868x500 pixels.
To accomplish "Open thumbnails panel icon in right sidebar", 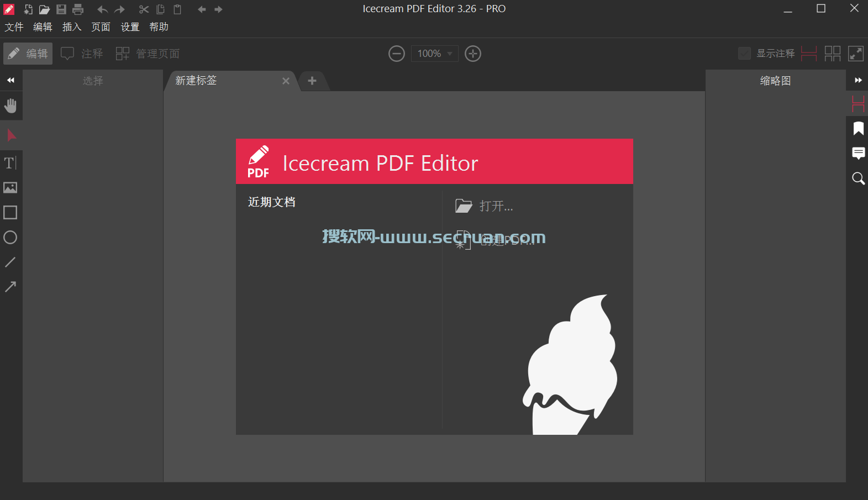I will [858, 103].
